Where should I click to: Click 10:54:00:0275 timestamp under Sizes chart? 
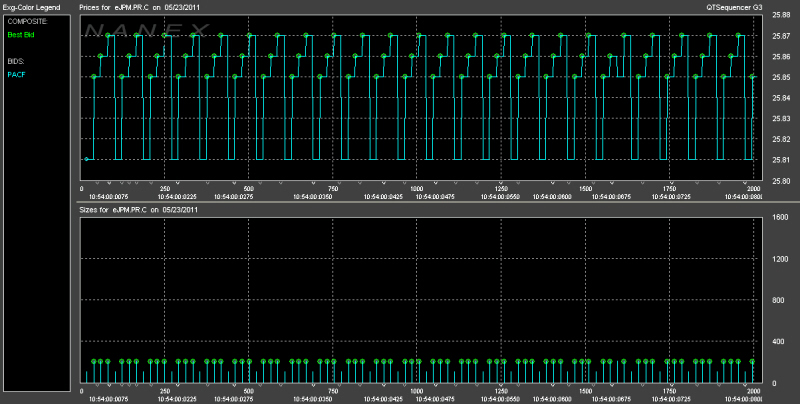pos(234,399)
